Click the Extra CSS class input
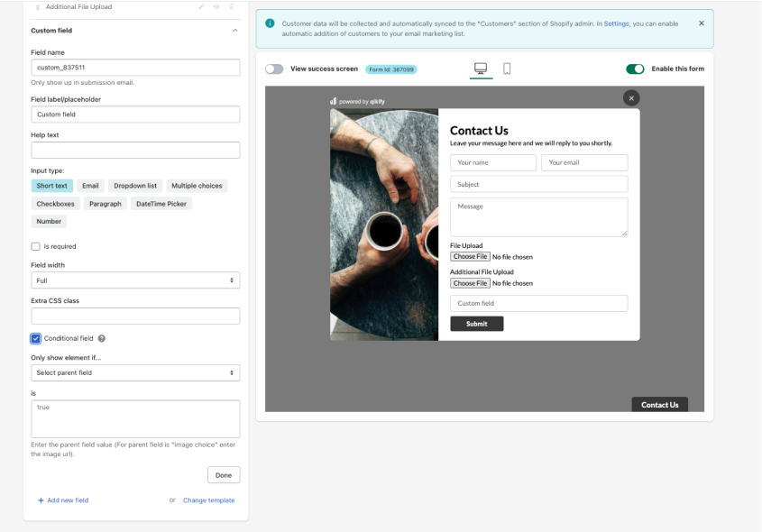 pos(135,316)
